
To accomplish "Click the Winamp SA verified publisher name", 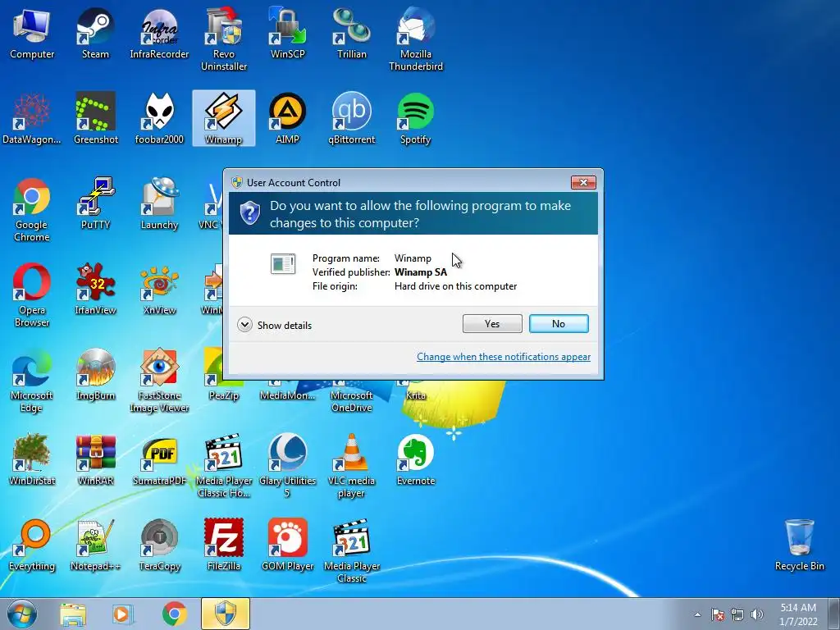I will coord(421,272).
